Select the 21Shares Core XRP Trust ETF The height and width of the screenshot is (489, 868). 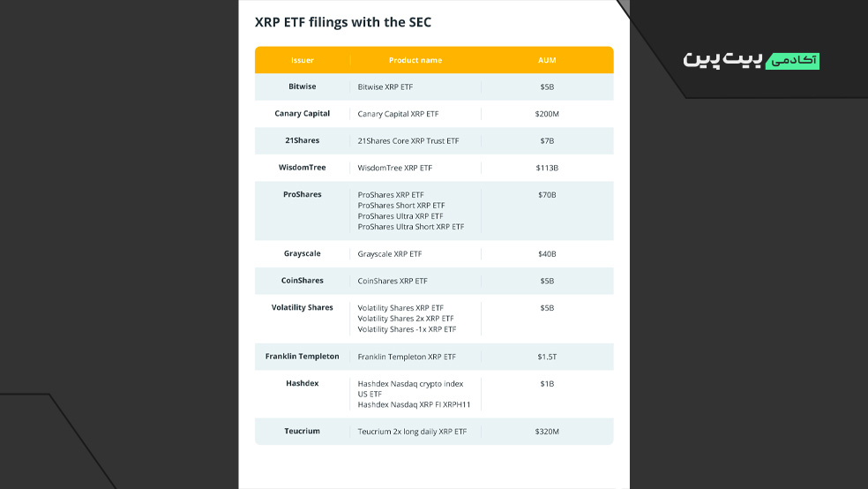[408, 140]
